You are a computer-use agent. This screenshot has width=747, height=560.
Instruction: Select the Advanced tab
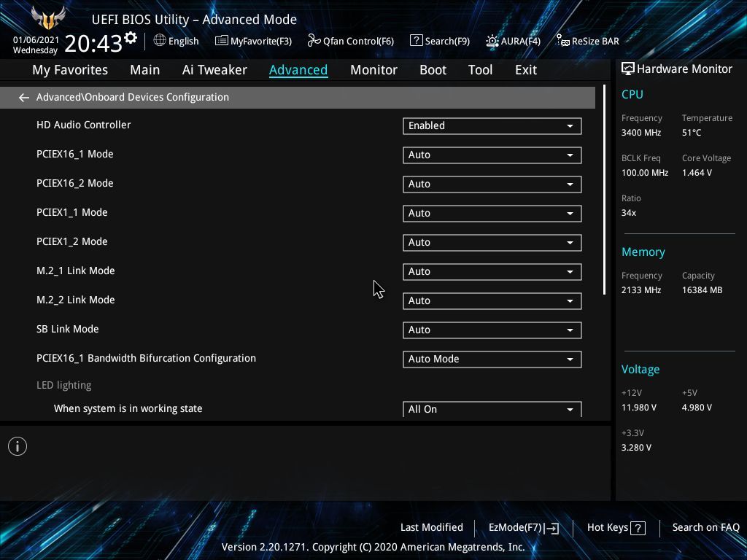pyautogui.click(x=298, y=70)
